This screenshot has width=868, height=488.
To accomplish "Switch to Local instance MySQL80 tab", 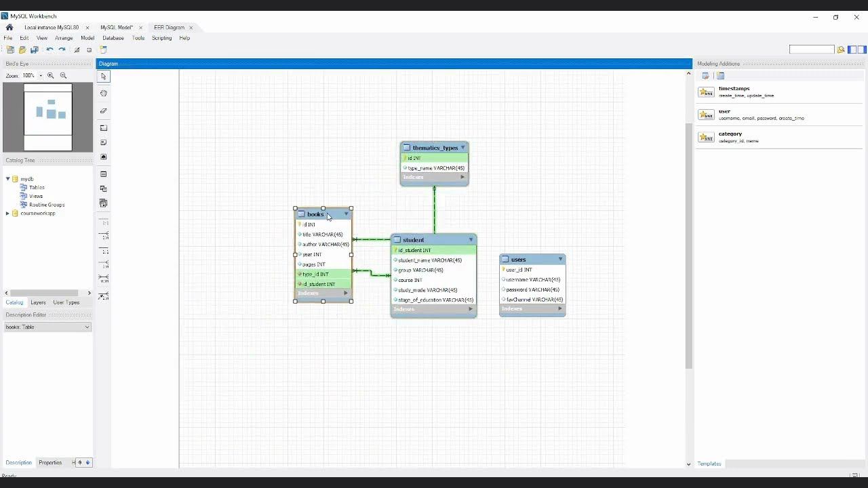I will pos(52,28).
